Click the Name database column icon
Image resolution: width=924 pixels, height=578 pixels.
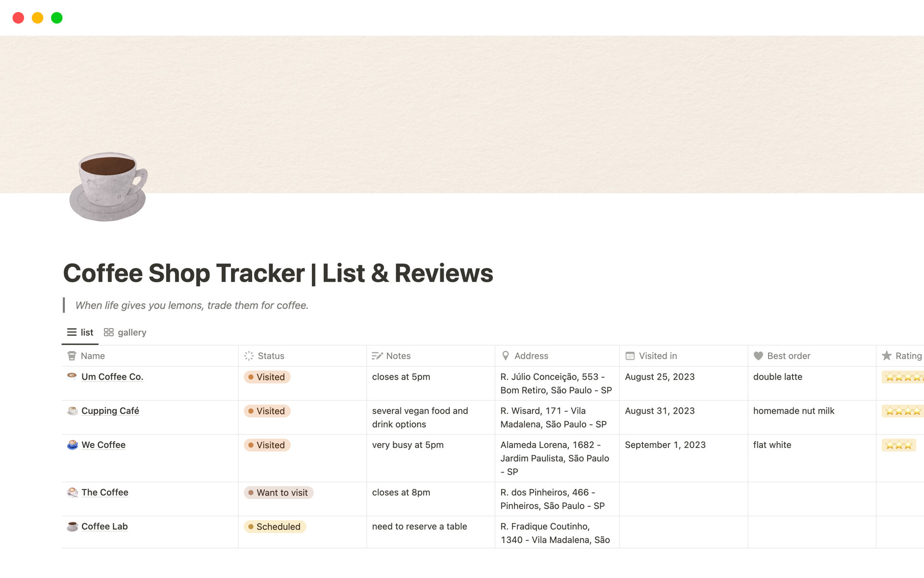(72, 355)
